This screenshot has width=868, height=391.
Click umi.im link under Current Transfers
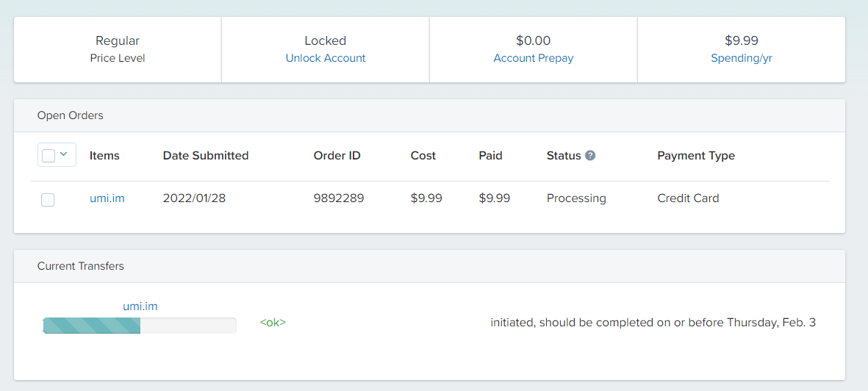(x=140, y=306)
